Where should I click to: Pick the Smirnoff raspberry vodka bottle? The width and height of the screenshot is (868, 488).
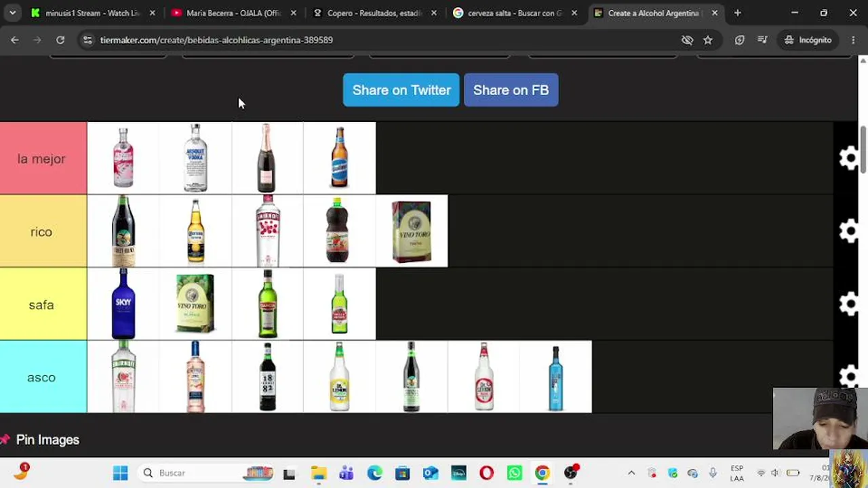(x=267, y=231)
